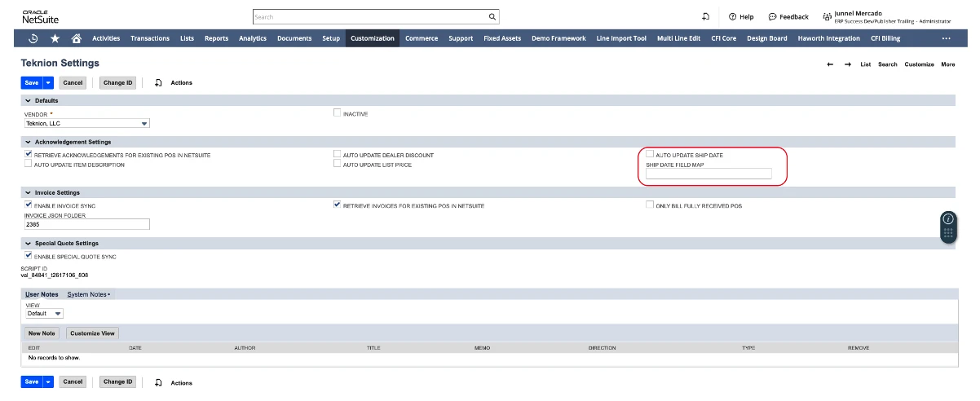
Task: Click the Invoice JSON Folder field
Action: coord(87,224)
